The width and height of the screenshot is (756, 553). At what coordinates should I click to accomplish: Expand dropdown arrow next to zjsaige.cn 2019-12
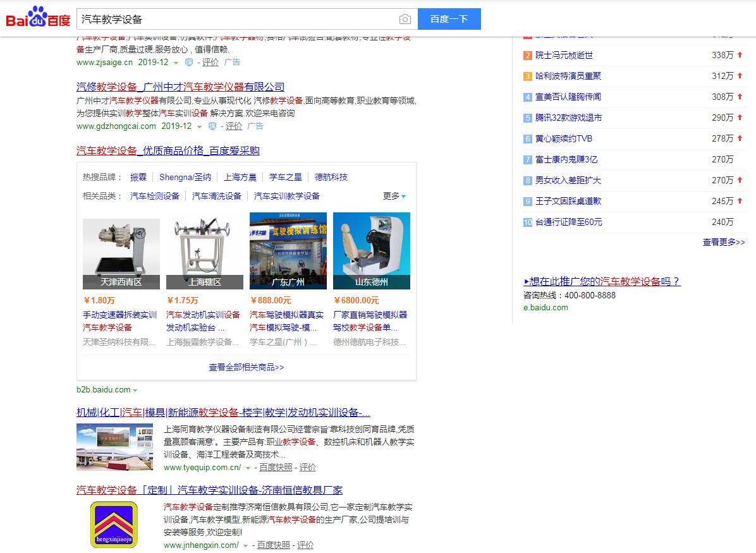(176, 63)
